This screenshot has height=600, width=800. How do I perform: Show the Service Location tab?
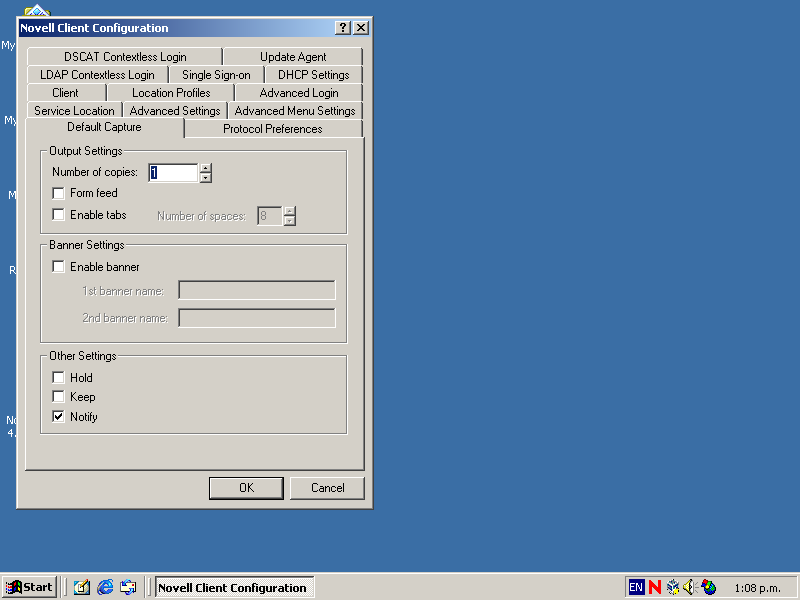tap(74, 111)
